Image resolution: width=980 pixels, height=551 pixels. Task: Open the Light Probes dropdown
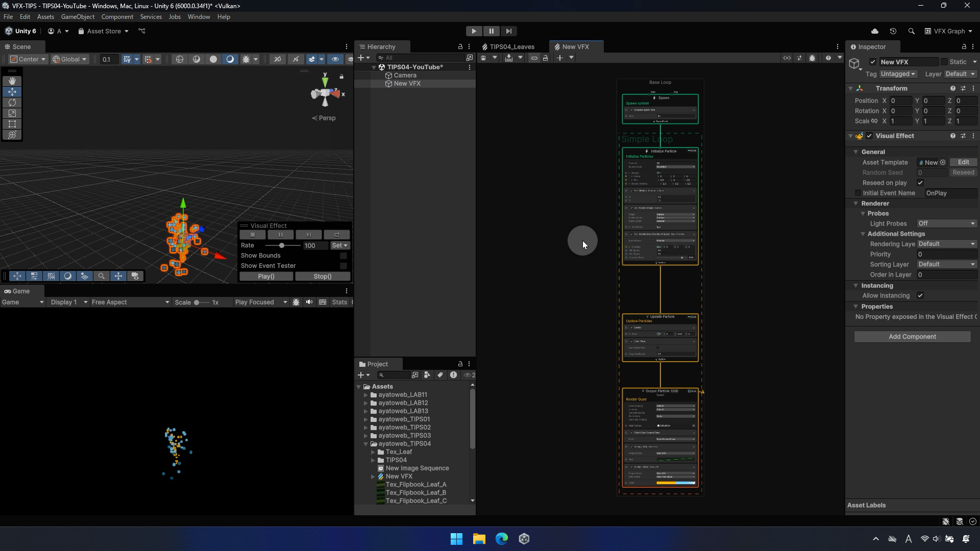click(946, 223)
